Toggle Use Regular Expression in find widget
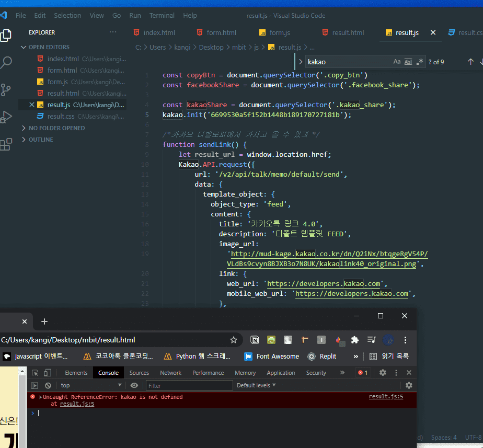 click(419, 62)
